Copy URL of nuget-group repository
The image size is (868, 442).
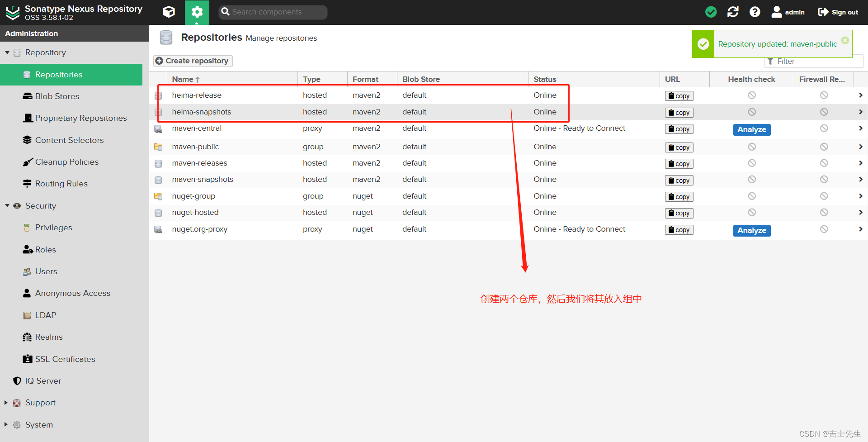click(x=679, y=197)
